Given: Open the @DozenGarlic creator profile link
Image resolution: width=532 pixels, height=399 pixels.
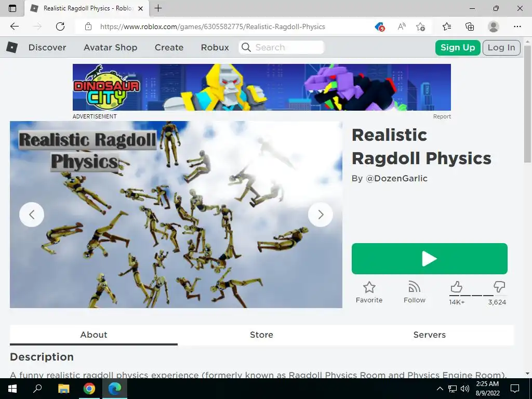Looking at the screenshot, I should (x=396, y=179).
